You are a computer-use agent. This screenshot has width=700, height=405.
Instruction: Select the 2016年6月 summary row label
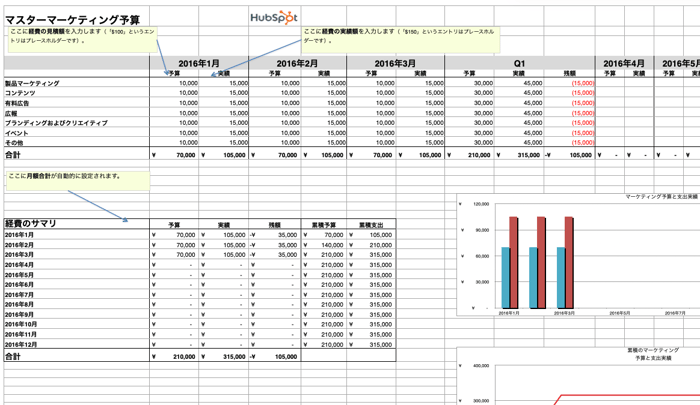[x=19, y=284]
